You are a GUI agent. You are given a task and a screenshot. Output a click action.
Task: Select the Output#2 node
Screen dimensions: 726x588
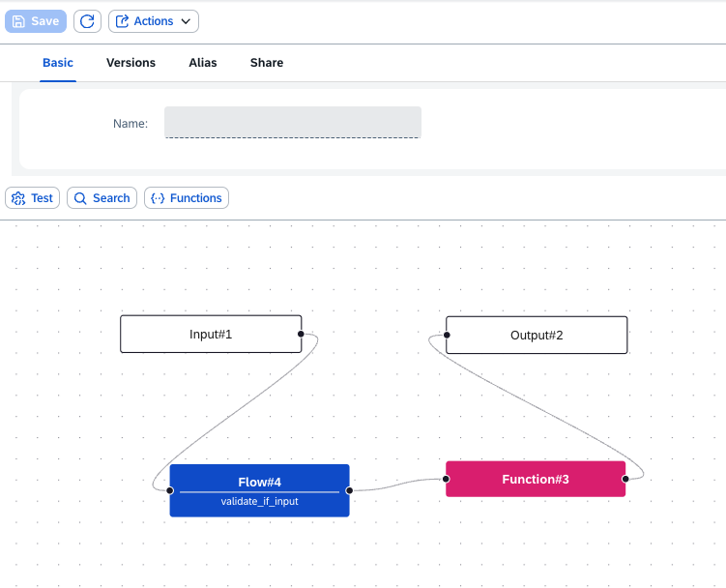[x=537, y=335]
